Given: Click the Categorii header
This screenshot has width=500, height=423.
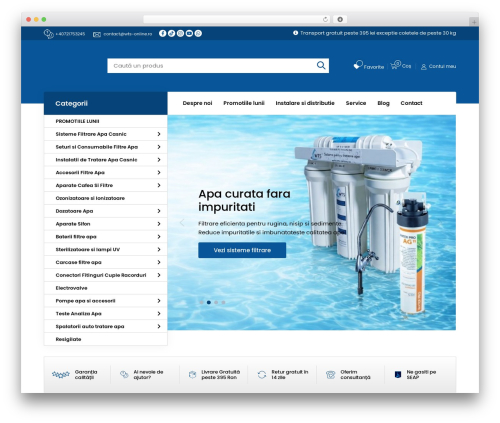Looking at the screenshot, I should click(x=106, y=103).
